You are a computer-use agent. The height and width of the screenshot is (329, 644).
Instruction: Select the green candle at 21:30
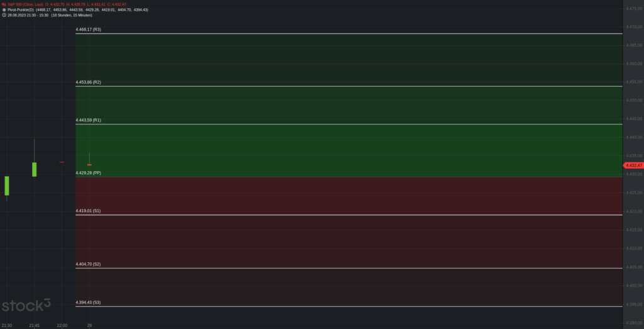click(7, 186)
